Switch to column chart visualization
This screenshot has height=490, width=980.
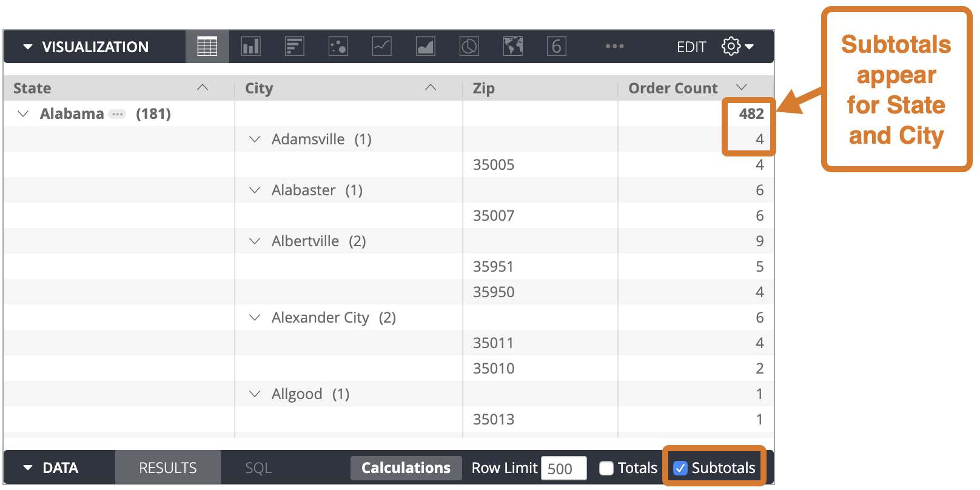pos(250,47)
